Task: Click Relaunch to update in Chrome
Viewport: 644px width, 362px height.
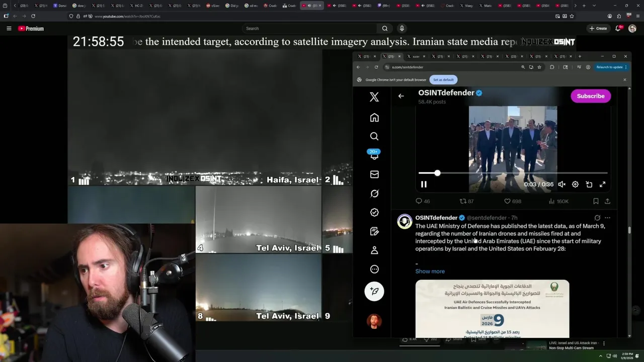Action: [611, 67]
